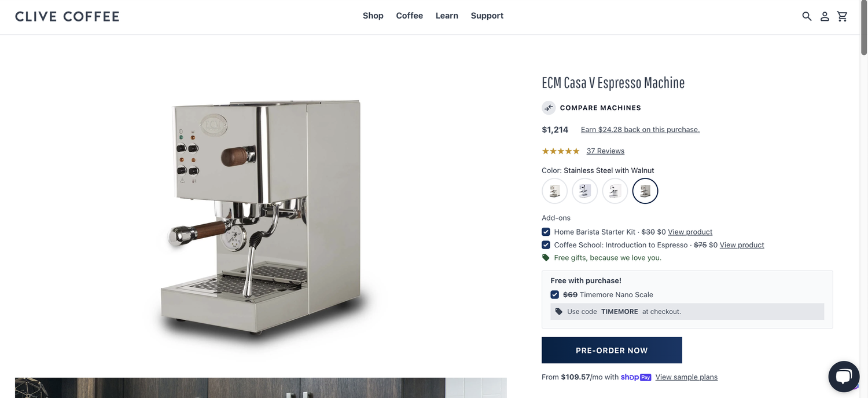Open the Coffee menu
This screenshot has width=868, height=398.
(410, 16)
